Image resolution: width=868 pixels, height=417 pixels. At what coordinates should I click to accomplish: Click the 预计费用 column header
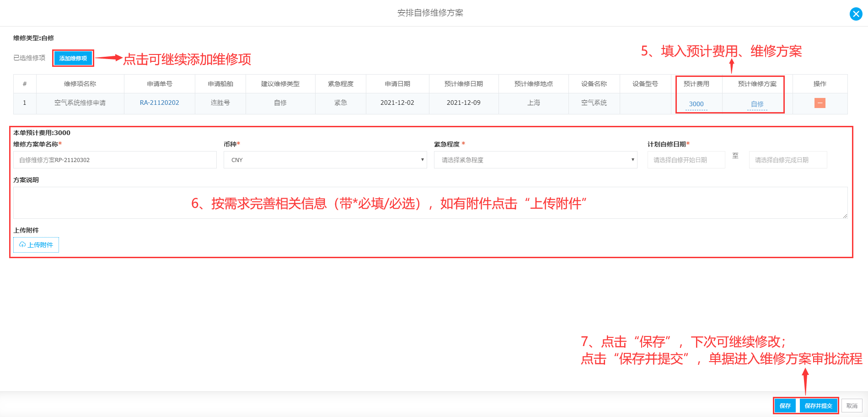[x=696, y=84]
